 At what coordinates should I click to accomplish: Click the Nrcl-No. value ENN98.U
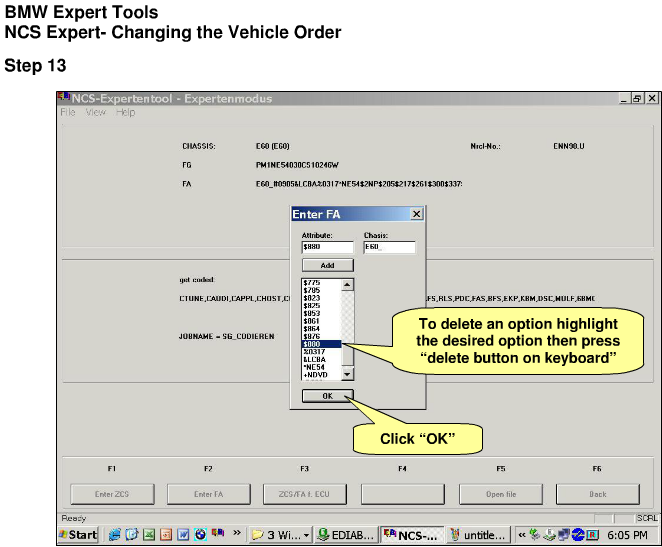(569, 146)
